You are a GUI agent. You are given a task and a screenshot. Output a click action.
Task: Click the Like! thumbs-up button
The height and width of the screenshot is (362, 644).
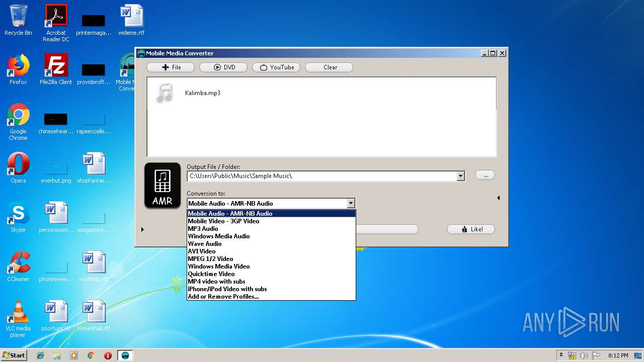(x=471, y=229)
